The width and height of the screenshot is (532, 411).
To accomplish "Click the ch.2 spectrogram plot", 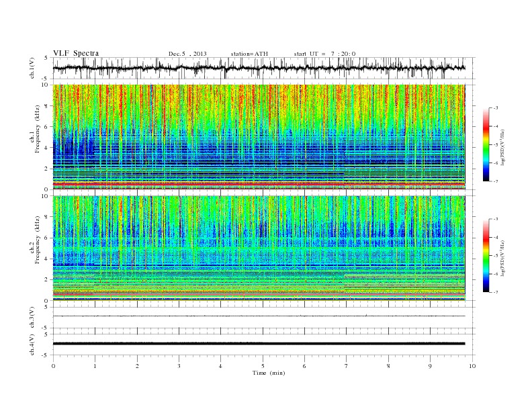I will 259,248.
